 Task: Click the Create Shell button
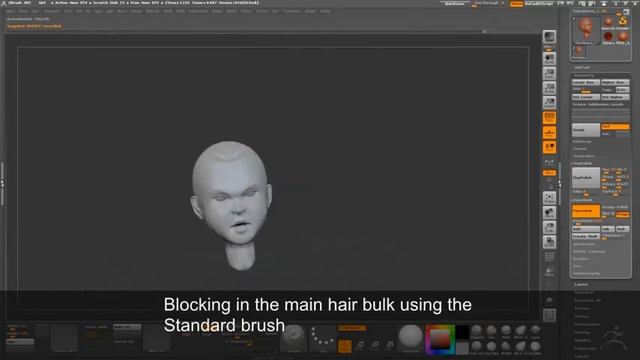pos(586,236)
